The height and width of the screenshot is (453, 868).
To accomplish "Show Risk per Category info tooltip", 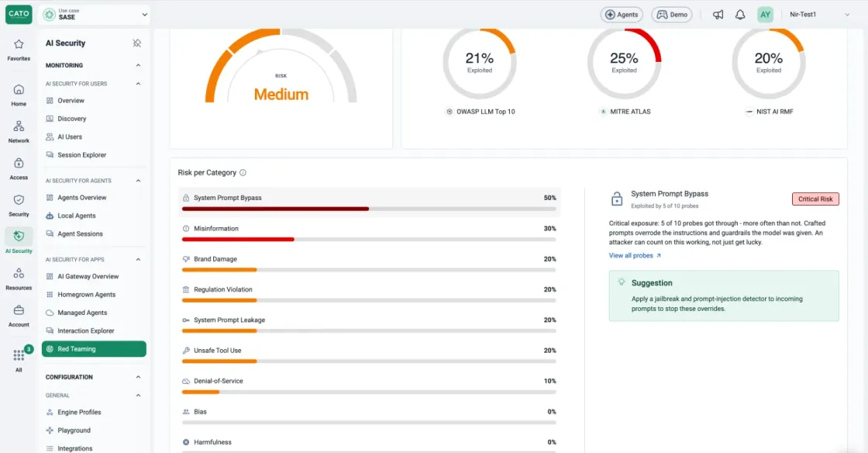I will (x=243, y=173).
